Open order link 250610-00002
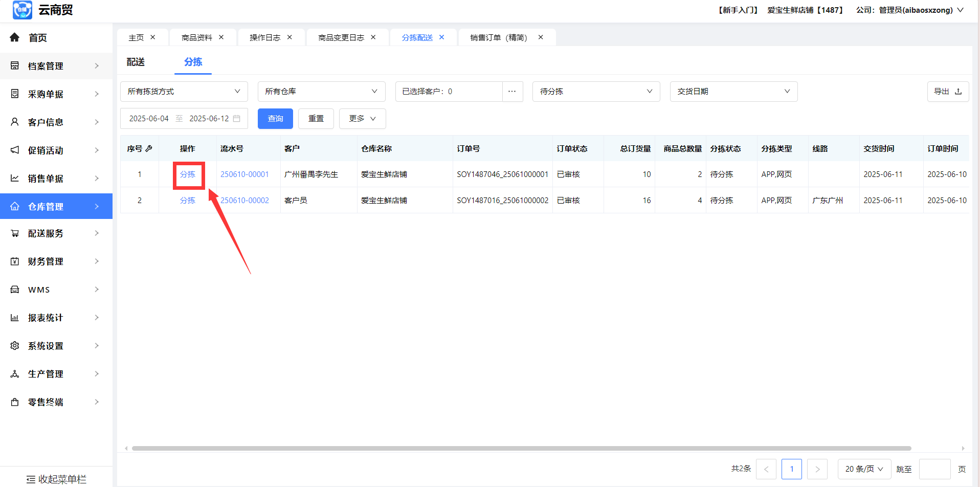Screen dimensions: 980x487 point(244,201)
